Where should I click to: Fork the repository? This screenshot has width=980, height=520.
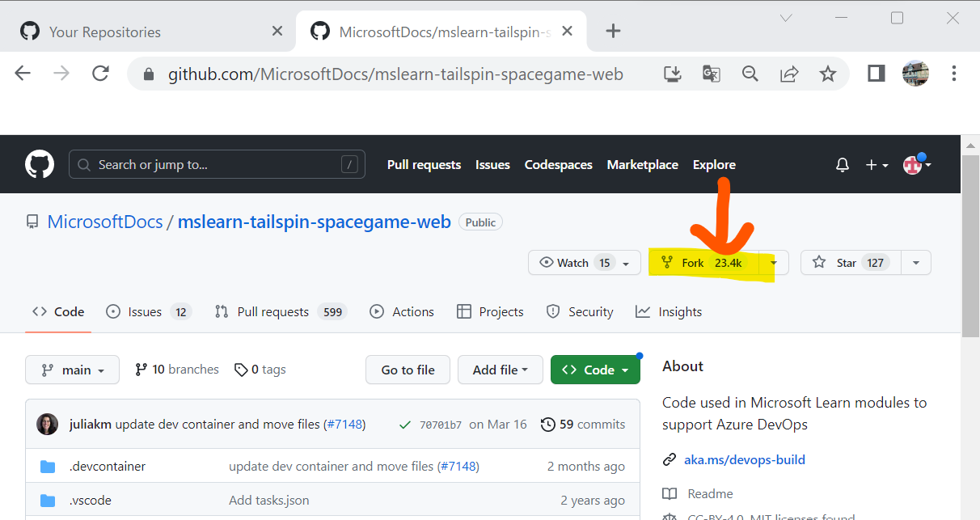(x=703, y=263)
